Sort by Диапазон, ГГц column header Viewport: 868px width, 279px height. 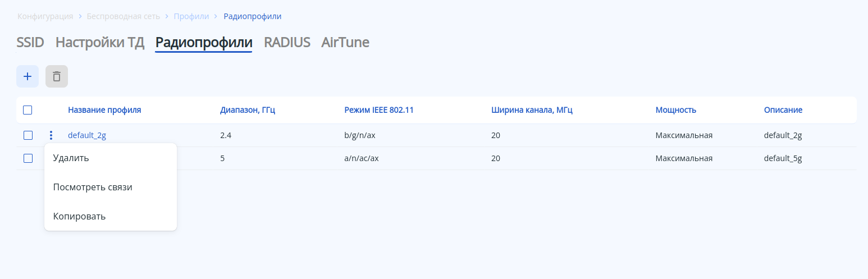click(x=248, y=110)
